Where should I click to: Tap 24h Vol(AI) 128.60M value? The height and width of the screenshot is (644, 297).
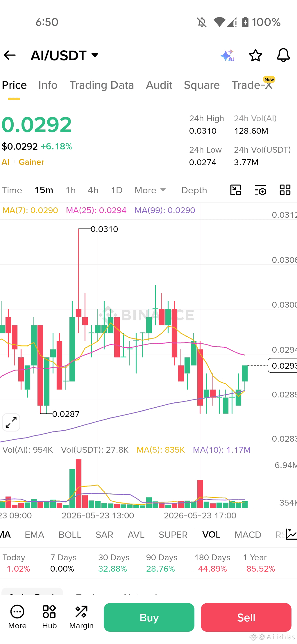click(251, 131)
